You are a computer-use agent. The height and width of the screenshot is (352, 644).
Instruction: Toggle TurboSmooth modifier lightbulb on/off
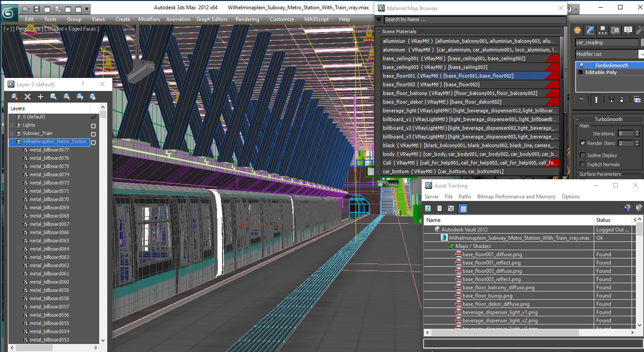tap(581, 65)
